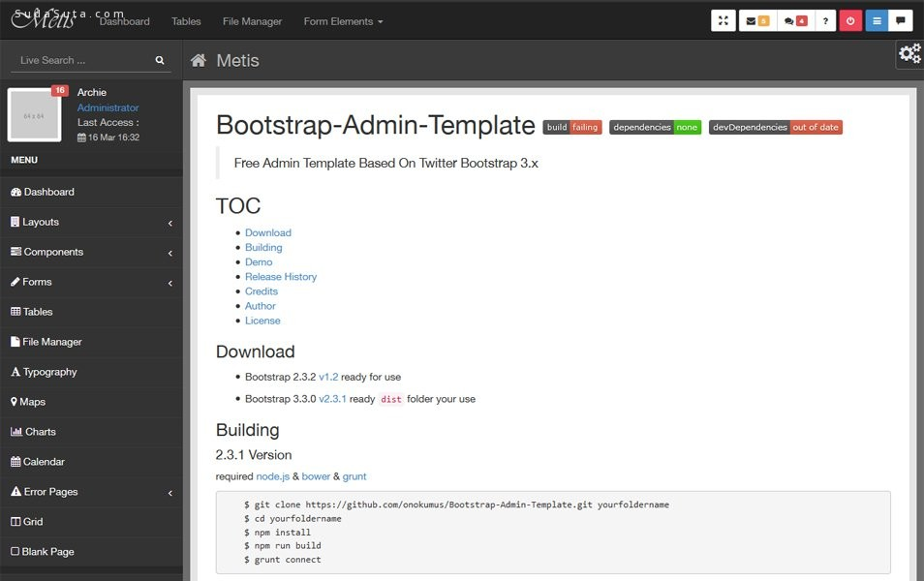Follow the Demo TOC link
The width and height of the screenshot is (924, 581).
[x=259, y=262]
